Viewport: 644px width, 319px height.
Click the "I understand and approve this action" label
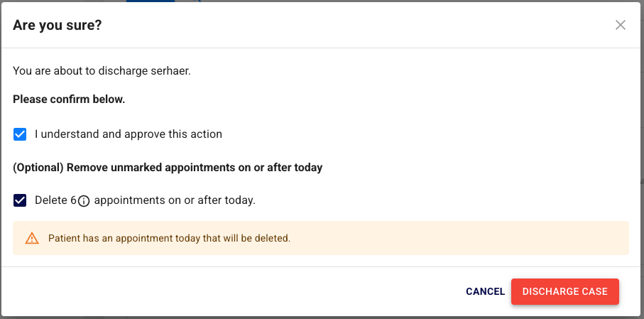click(129, 134)
